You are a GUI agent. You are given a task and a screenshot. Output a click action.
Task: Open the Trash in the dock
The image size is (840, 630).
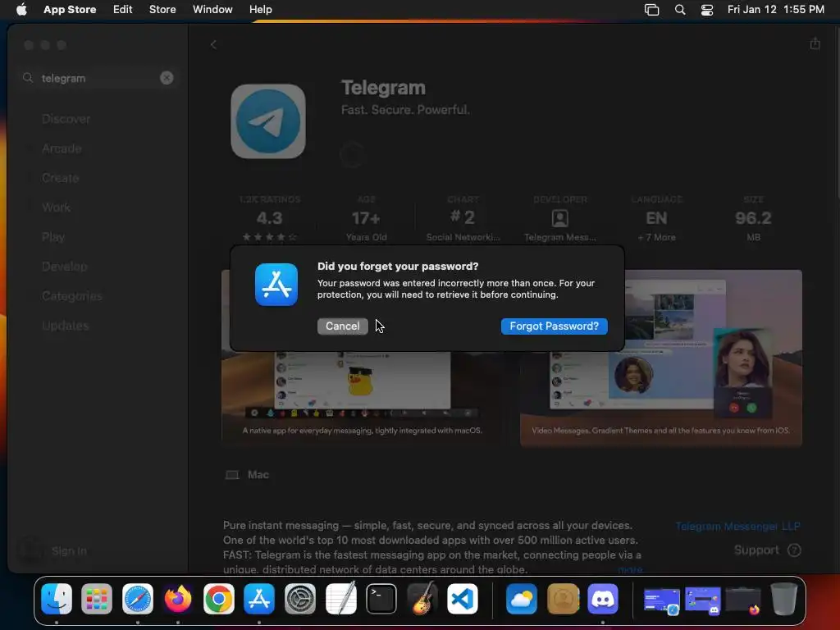(x=783, y=599)
